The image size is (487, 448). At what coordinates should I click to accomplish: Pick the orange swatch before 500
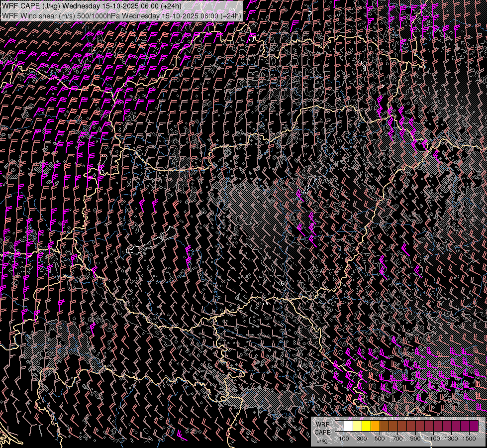[x=375, y=426]
